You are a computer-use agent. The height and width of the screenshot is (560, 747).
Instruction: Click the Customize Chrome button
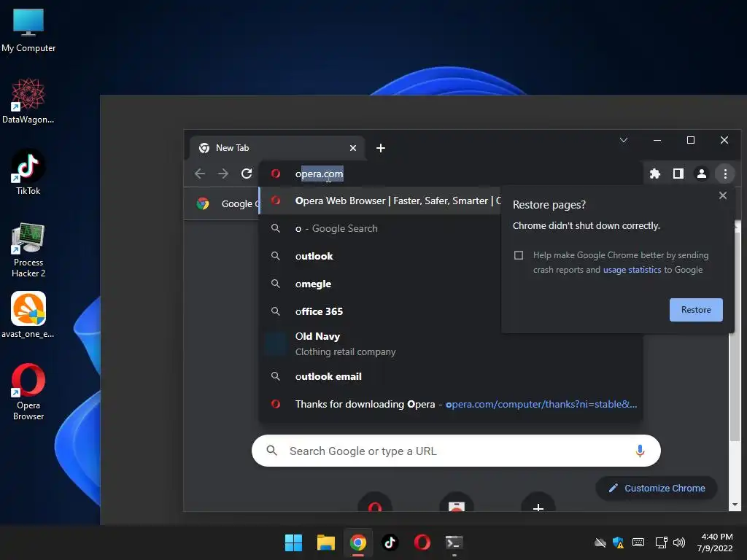tap(657, 488)
